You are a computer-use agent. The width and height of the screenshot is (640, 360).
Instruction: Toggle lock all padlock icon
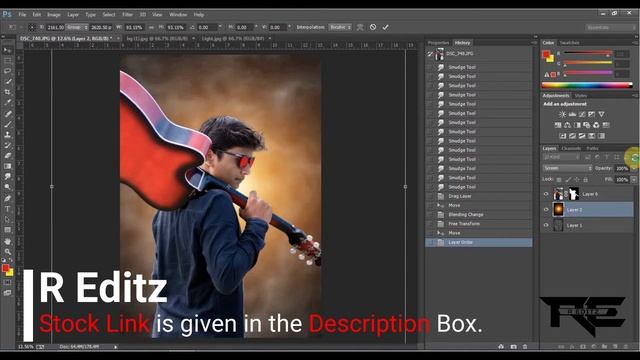click(585, 180)
